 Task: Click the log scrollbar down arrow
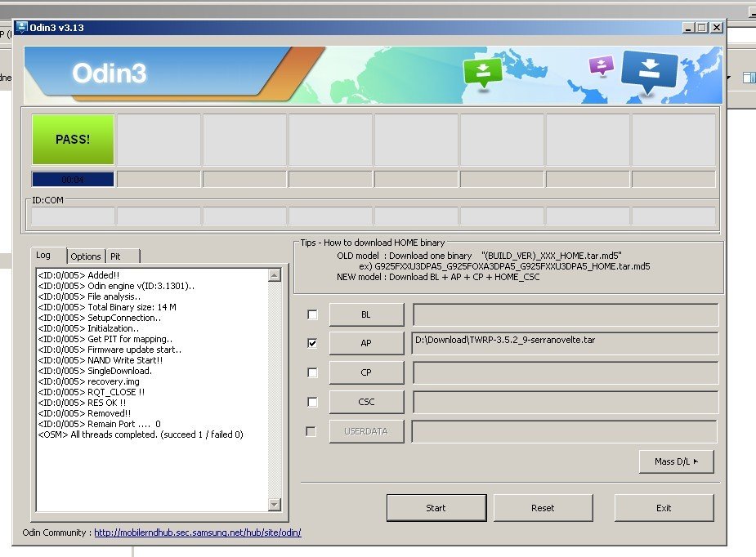pos(275,505)
